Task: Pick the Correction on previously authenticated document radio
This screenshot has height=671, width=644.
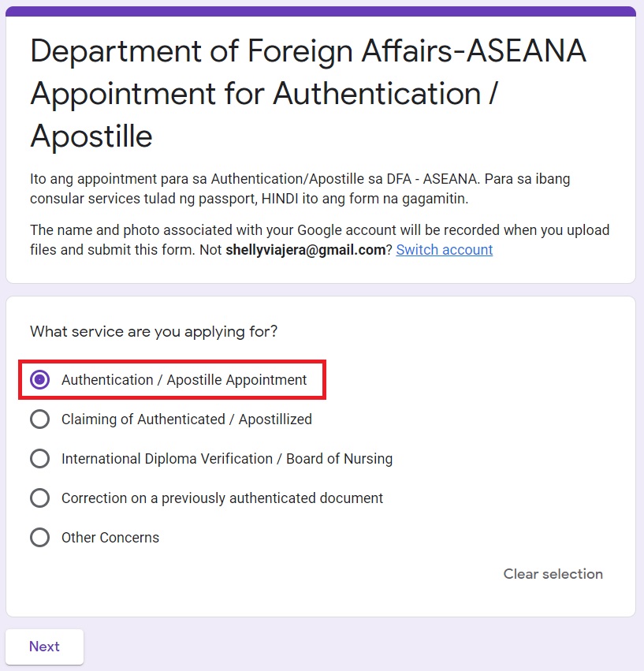Action: (x=39, y=498)
